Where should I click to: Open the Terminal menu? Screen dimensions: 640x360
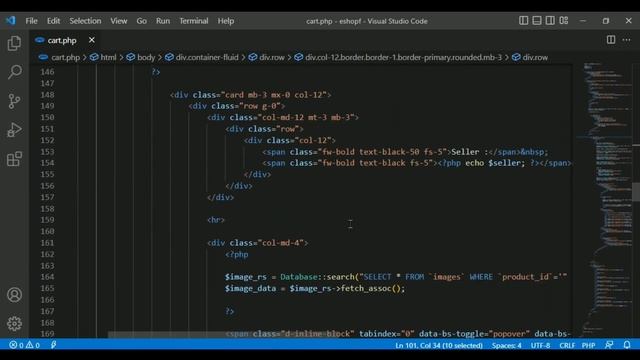194,21
